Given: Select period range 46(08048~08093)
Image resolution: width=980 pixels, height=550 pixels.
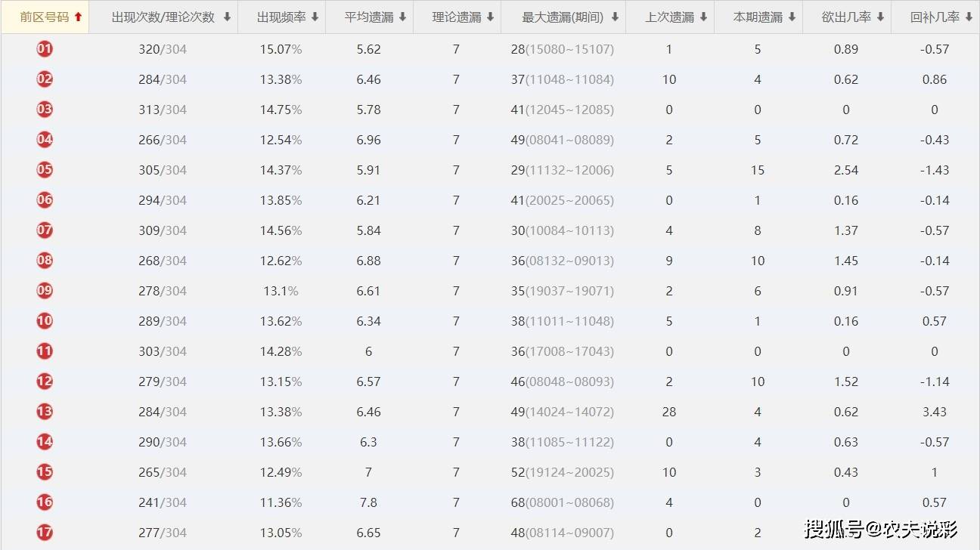Looking at the screenshot, I should pyautogui.click(x=563, y=382).
